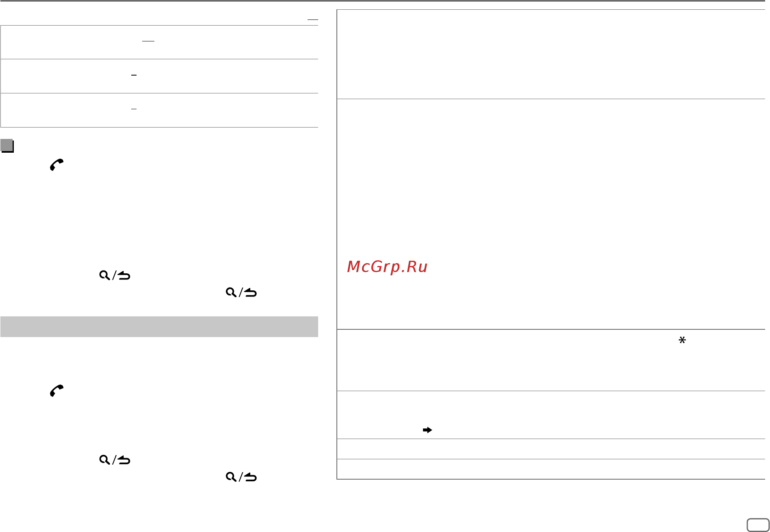Click the underline mark in the second left-table row
770x532 pixels.
point(134,76)
